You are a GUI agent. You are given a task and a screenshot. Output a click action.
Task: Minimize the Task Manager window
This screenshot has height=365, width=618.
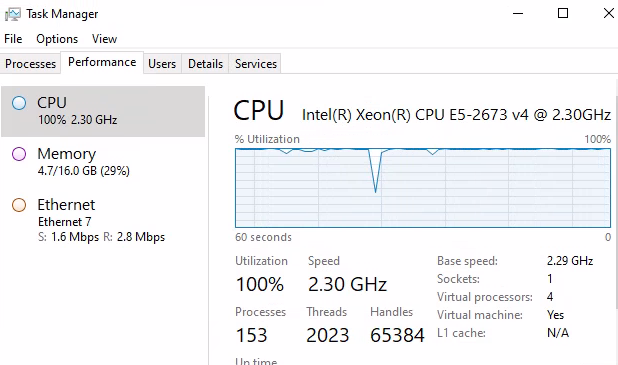coord(518,13)
